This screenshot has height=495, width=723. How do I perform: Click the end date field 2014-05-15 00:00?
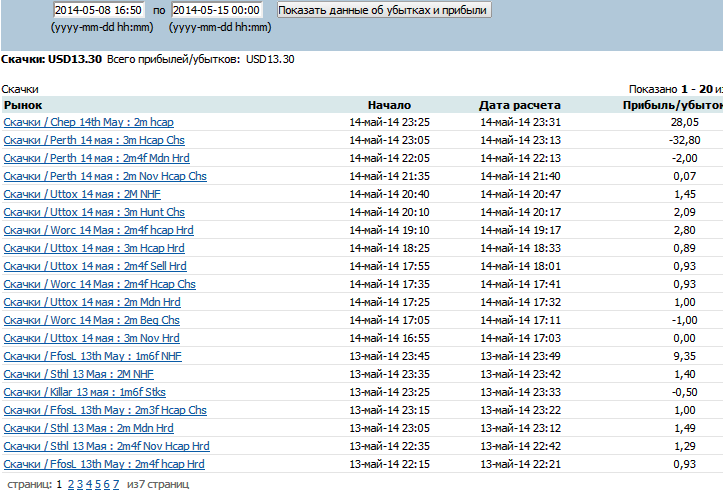point(217,10)
